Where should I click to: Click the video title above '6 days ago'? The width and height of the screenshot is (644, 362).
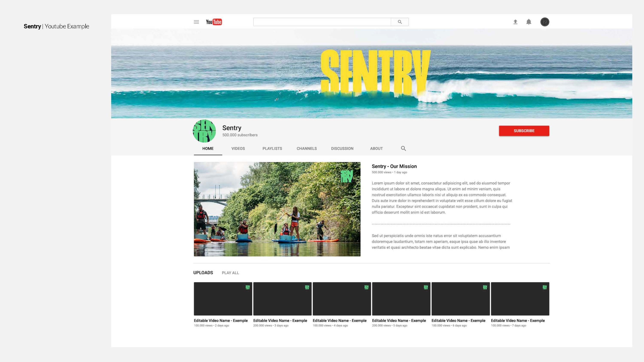pyautogui.click(x=458, y=321)
